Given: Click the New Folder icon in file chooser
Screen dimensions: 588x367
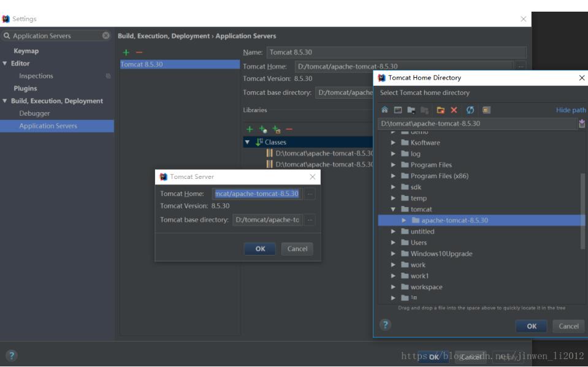Looking at the screenshot, I should [440, 110].
